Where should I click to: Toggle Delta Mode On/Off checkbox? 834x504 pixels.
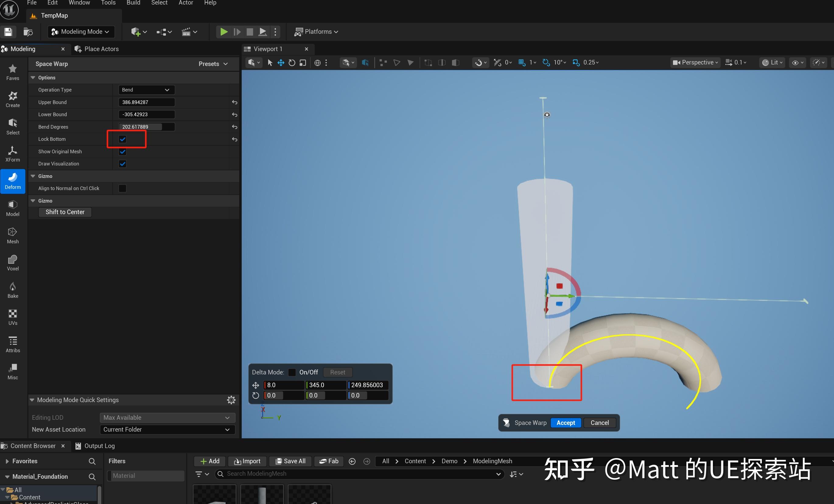pos(291,372)
